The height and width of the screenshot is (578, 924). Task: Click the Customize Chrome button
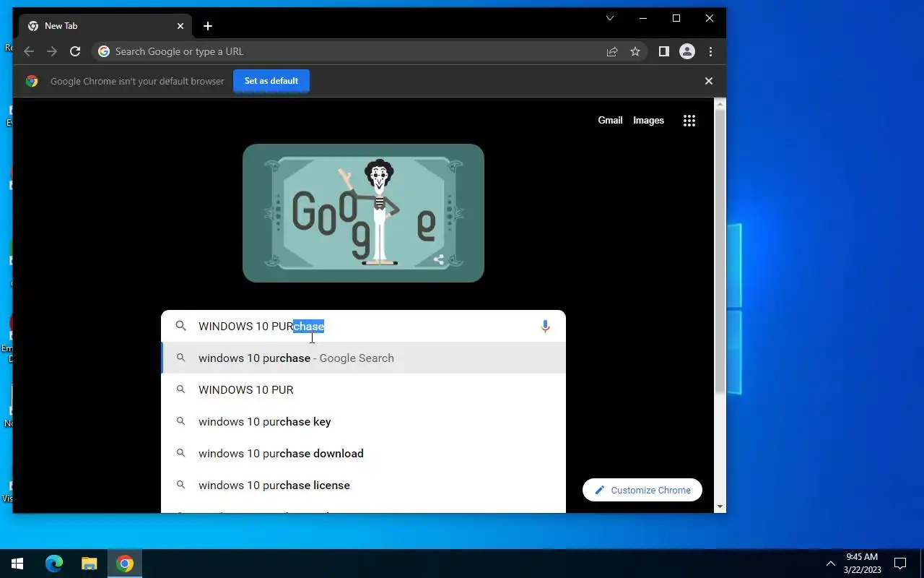click(642, 490)
